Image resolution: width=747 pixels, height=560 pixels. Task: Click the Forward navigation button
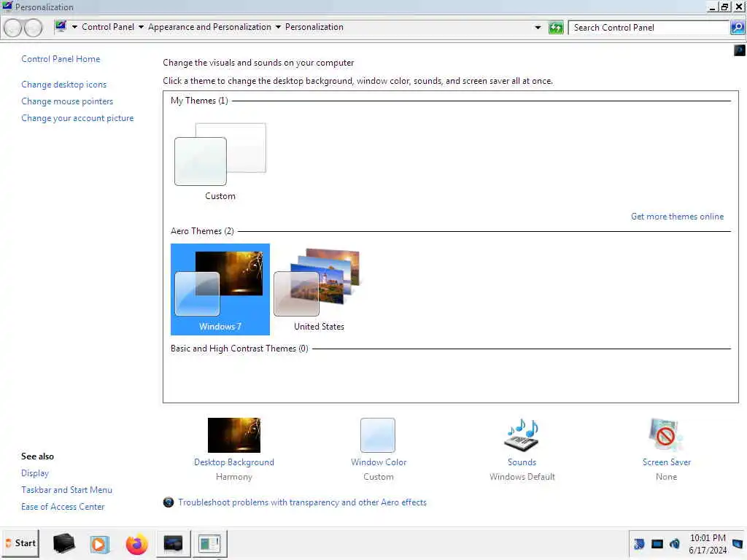click(33, 28)
